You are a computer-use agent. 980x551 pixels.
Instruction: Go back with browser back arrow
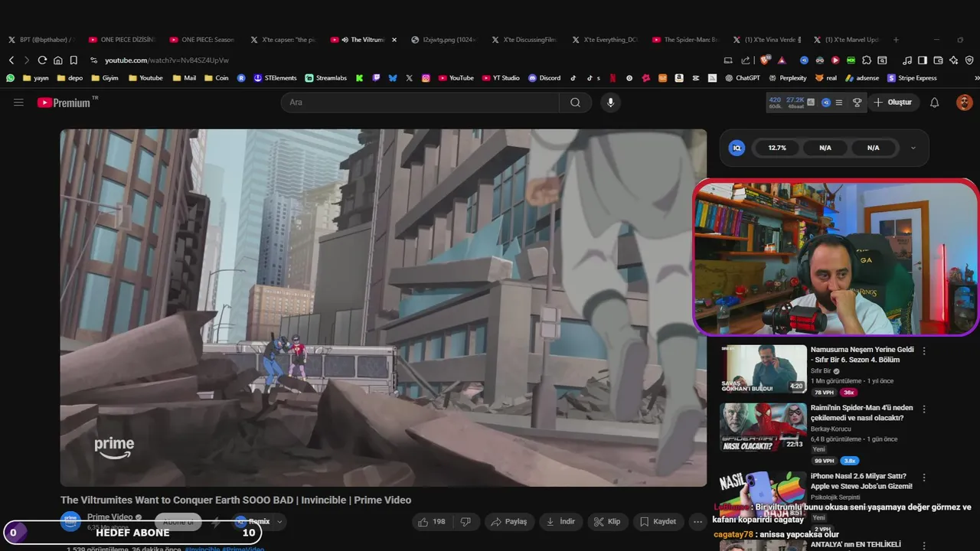(11, 60)
